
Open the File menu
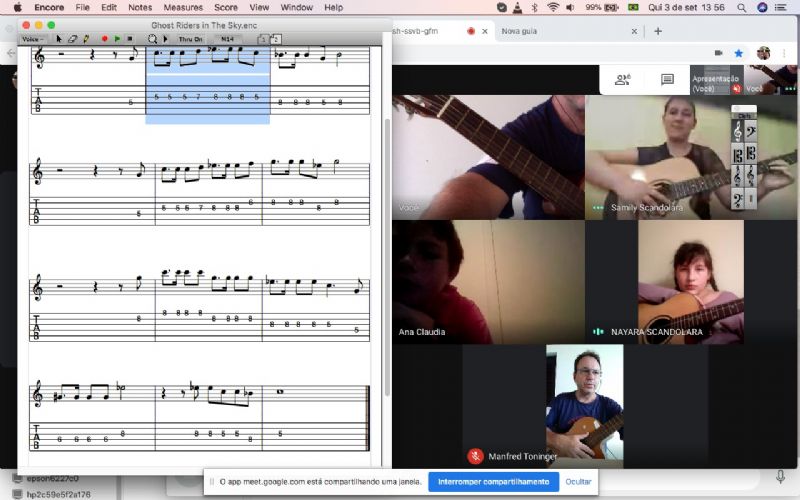82,7
